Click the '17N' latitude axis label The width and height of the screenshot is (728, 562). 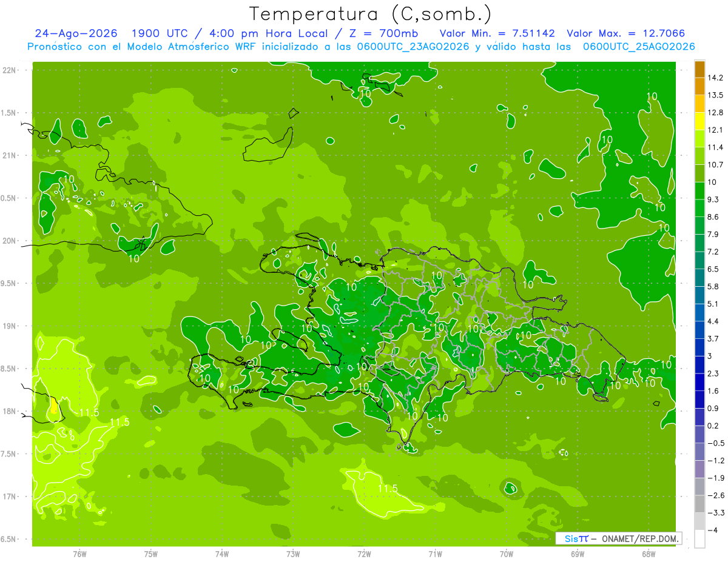tap(9, 497)
